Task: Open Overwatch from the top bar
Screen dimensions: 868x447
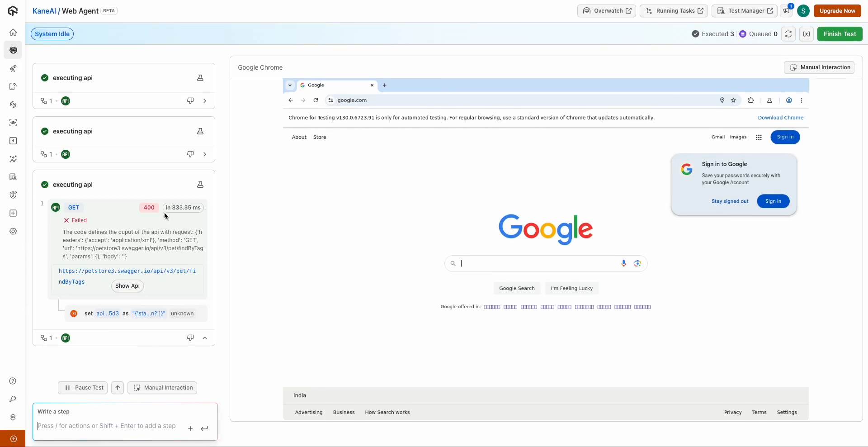Action: tap(607, 11)
